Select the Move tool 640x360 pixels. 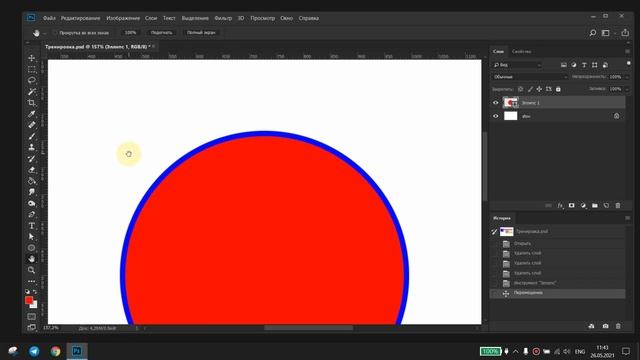(31, 58)
